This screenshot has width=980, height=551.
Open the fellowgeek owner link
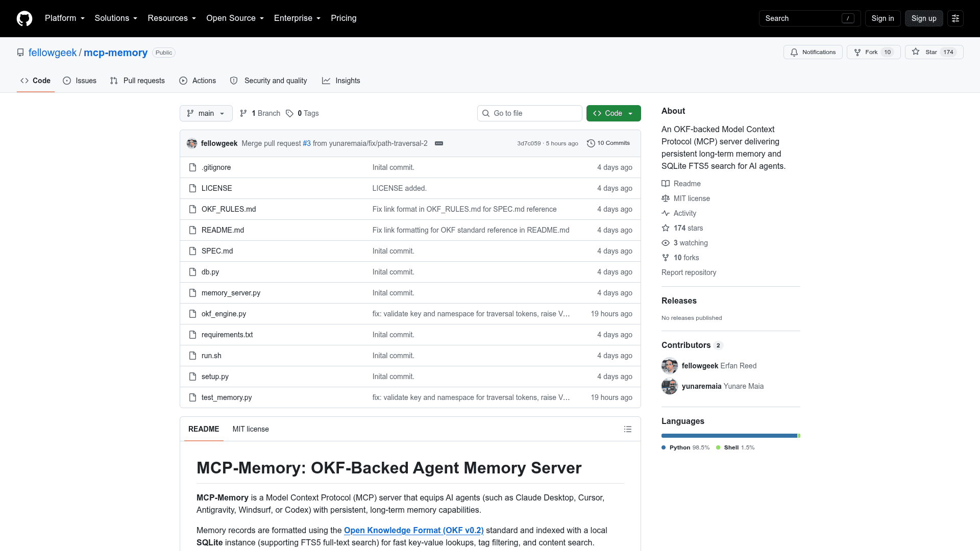[x=53, y=53]
